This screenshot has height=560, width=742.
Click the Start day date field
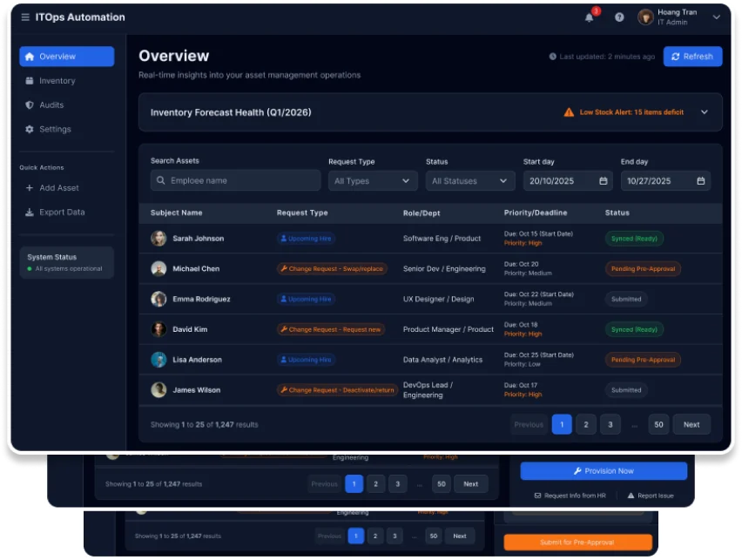pyautogui.click(x=567, y=181)
